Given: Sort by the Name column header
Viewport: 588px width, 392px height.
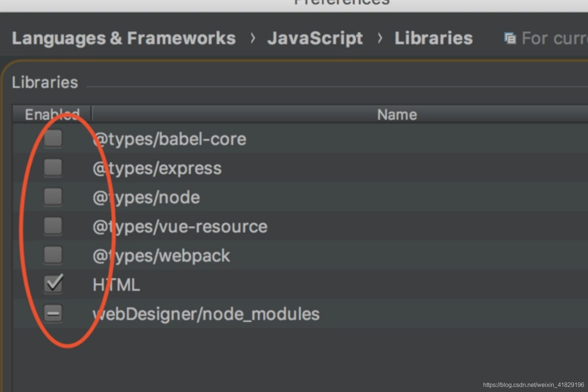Looking at the screenshot, I should tap(397, 115).
